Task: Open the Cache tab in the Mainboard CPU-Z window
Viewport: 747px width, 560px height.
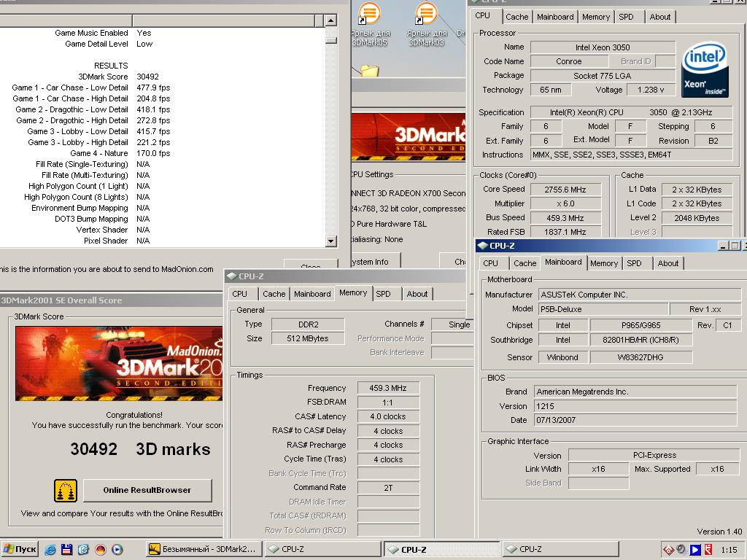Action: [525, 262]
